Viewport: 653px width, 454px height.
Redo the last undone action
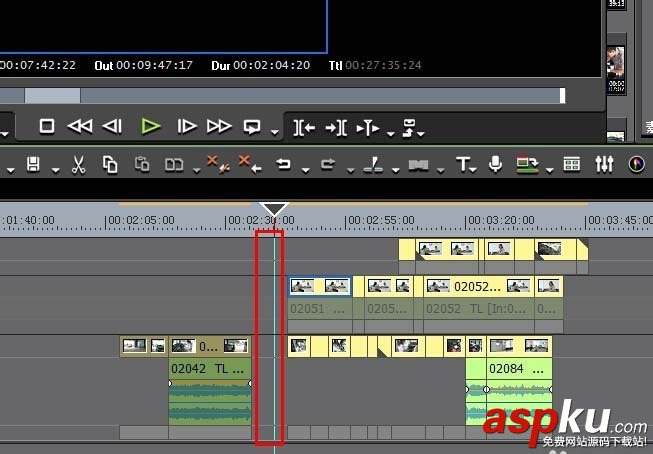tap(328, 164)
